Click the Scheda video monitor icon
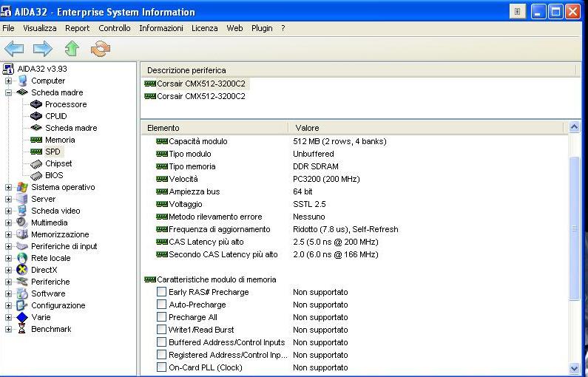The width and height of the screenshot is (588, 377). (22, 211)
